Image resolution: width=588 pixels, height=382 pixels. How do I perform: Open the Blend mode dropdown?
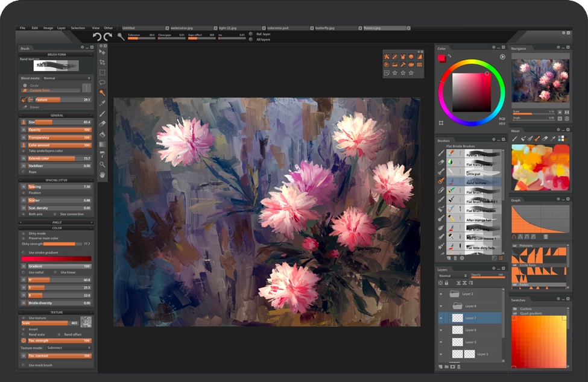pos(66,78)
